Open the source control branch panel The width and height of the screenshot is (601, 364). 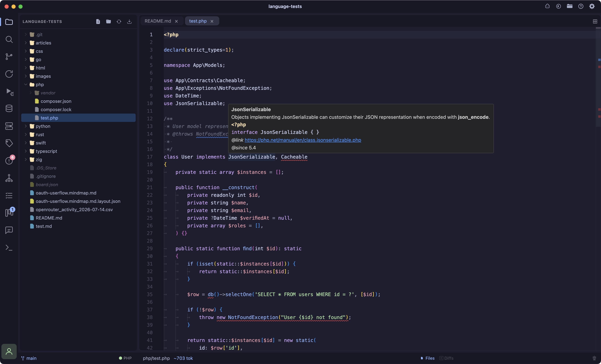[9, 56]
